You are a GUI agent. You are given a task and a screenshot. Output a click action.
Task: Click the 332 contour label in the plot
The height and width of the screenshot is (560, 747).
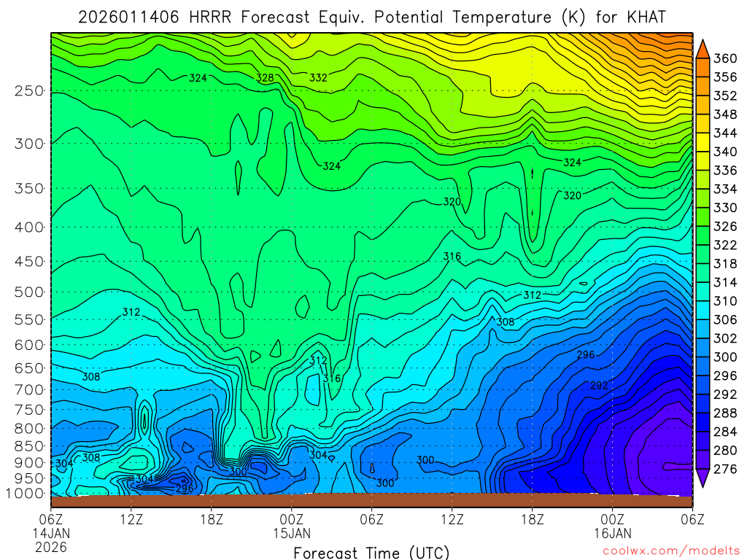point(318,77)
